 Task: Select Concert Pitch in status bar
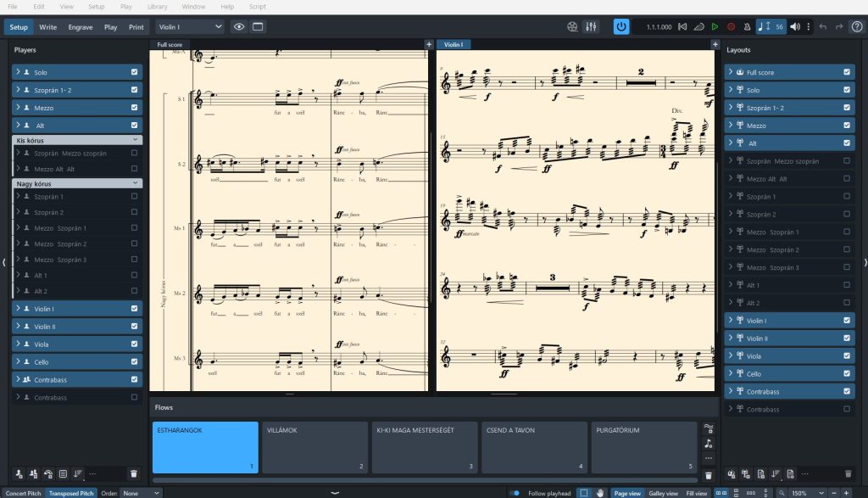pyautogui.click(x=23, y=493)
